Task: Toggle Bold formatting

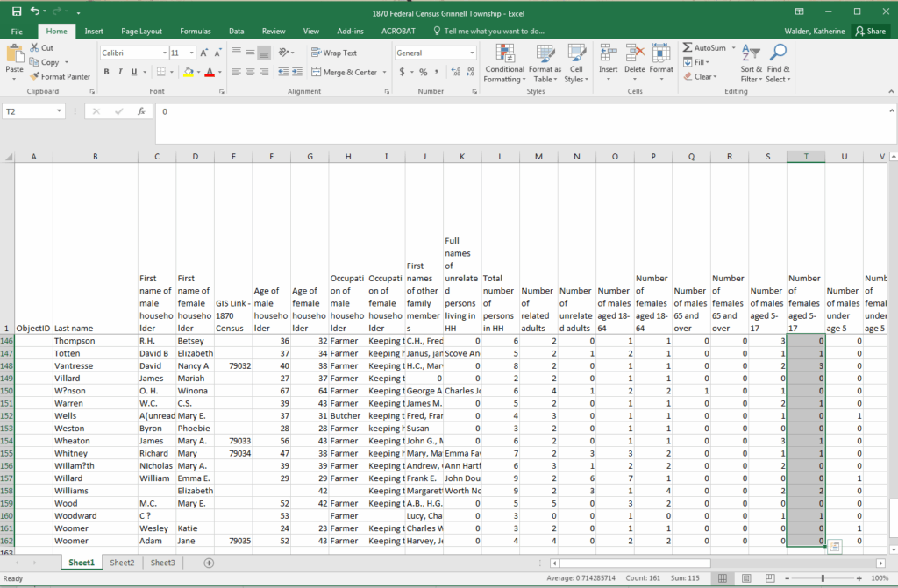Action: 106,72
